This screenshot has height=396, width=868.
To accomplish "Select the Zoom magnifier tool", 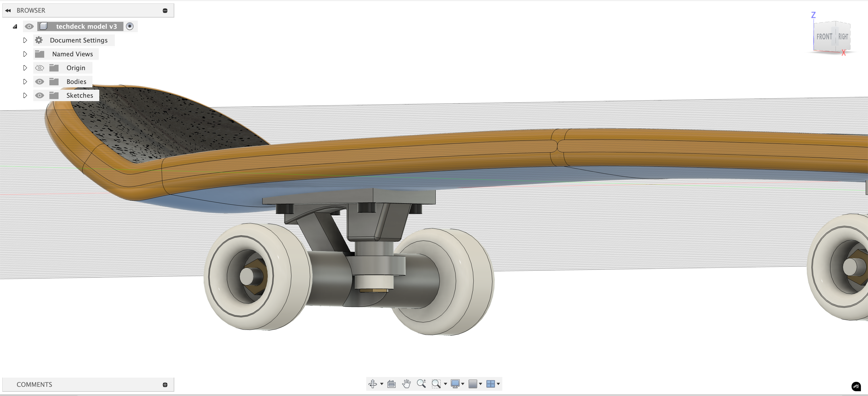I will (x=421, y=384).
